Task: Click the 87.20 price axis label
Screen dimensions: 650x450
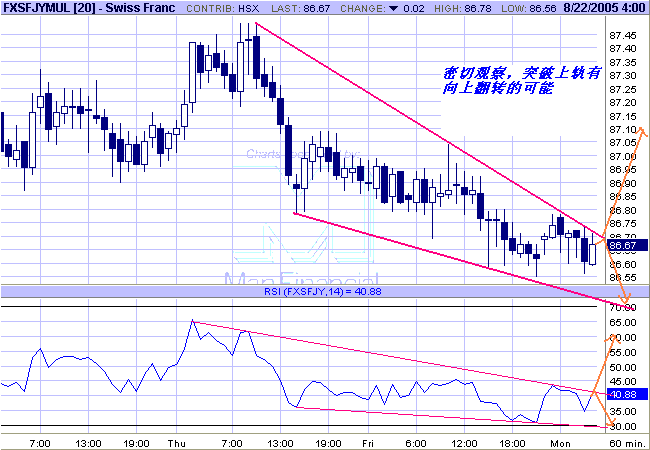Action: [622, 103]
